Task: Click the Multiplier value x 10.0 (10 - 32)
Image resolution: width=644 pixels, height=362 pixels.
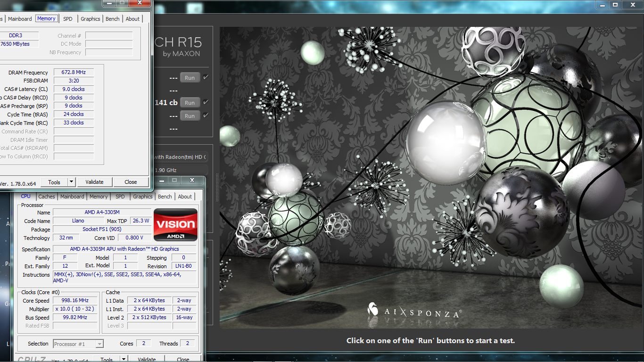Action: tap(75, 309)
